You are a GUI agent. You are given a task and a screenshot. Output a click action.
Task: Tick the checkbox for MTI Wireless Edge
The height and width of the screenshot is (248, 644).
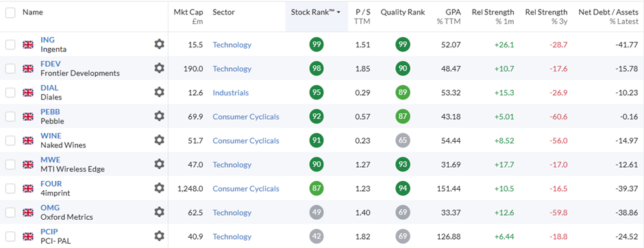pos(10,164)
